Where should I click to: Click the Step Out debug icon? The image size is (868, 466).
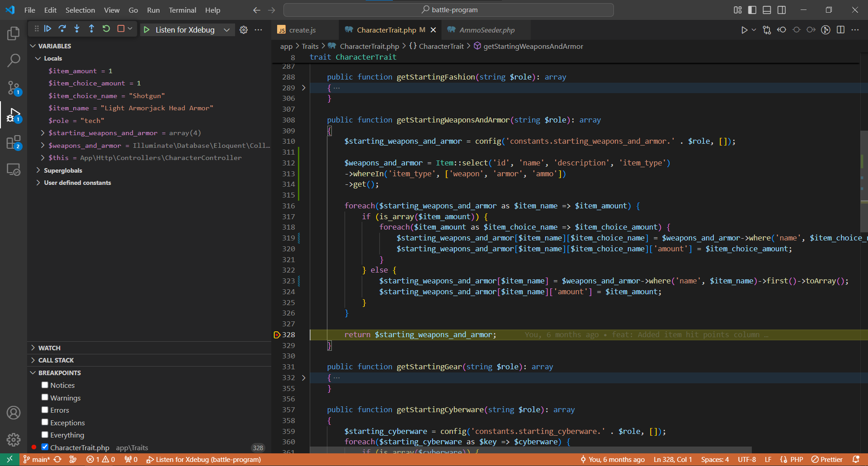point(91,28)
